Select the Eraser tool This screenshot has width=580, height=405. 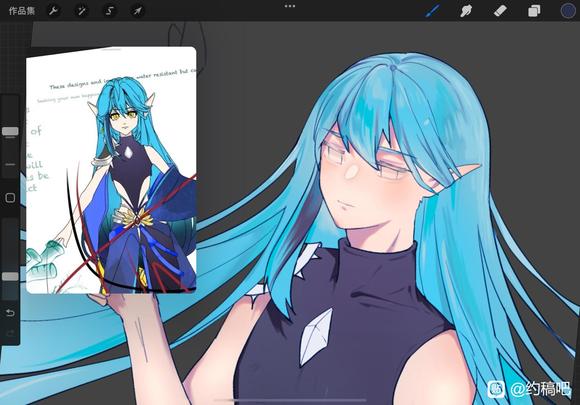(x=500, y=11)
